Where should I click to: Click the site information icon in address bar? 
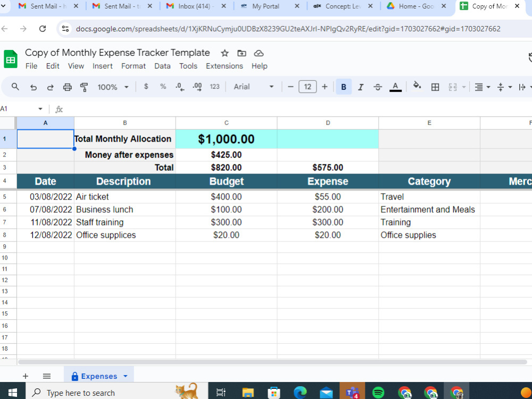pyautogui.click(x=65, y=29)
